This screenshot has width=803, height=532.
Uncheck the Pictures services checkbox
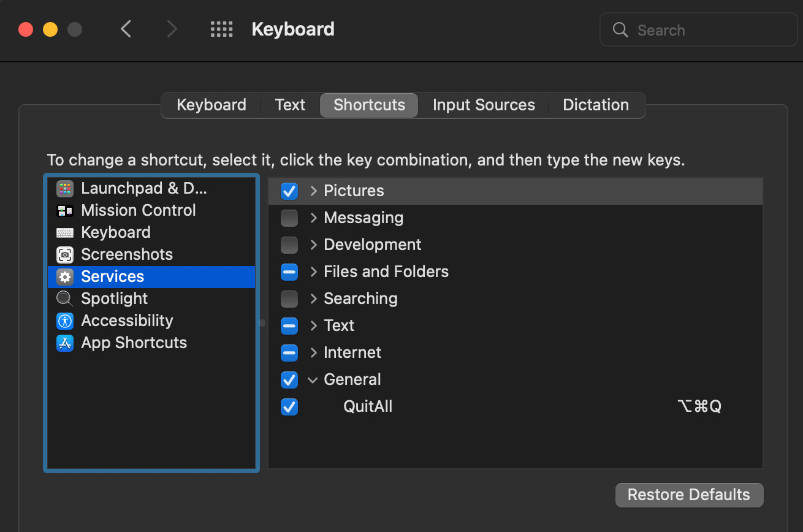289,191
